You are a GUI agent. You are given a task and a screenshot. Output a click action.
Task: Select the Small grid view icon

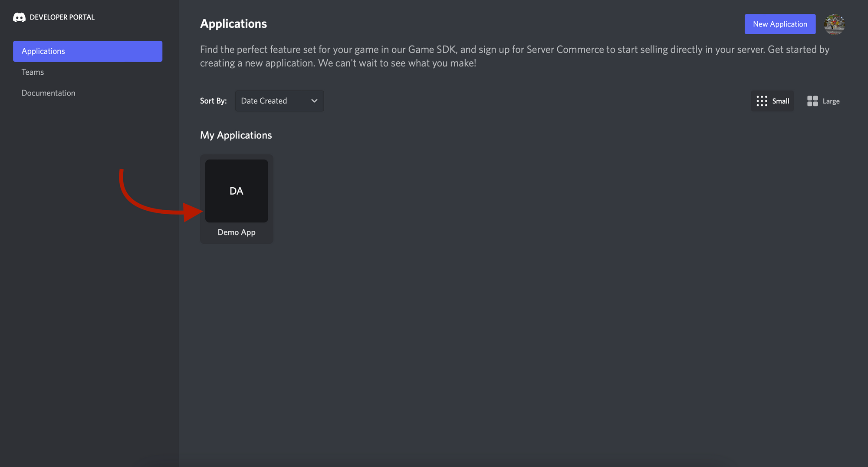tap(762, 101)
